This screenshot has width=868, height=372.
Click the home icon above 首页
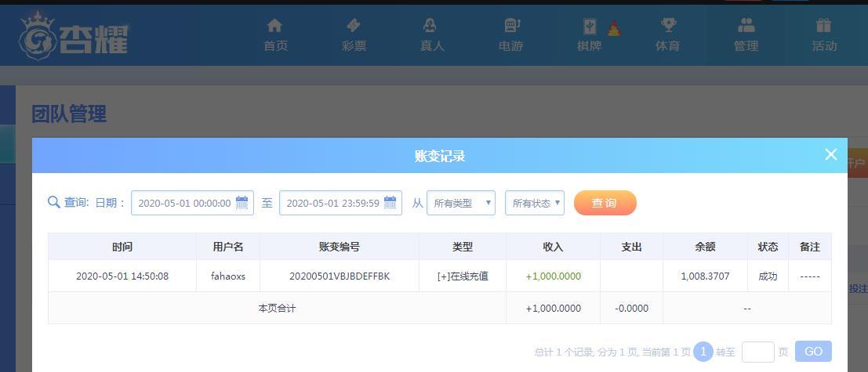274,25
